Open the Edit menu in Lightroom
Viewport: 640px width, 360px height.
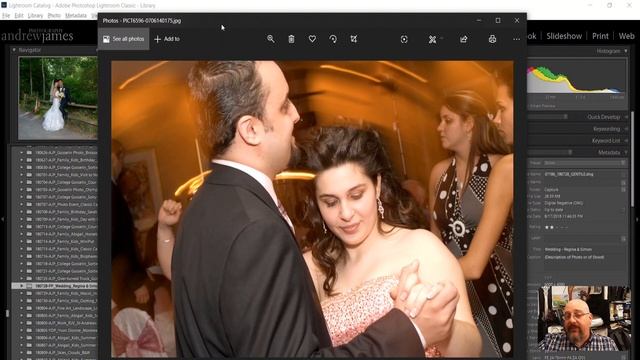coord(19,16)
